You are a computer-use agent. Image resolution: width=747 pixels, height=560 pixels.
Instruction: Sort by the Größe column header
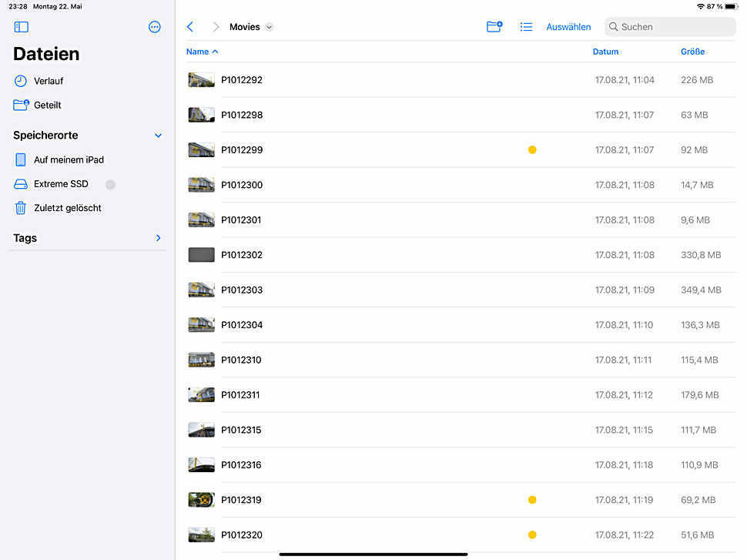(x=692, y=52)
